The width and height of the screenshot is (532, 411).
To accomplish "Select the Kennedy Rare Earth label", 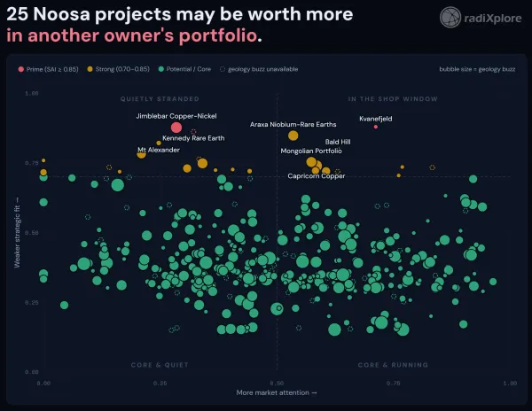I will (x=193, y=138).
